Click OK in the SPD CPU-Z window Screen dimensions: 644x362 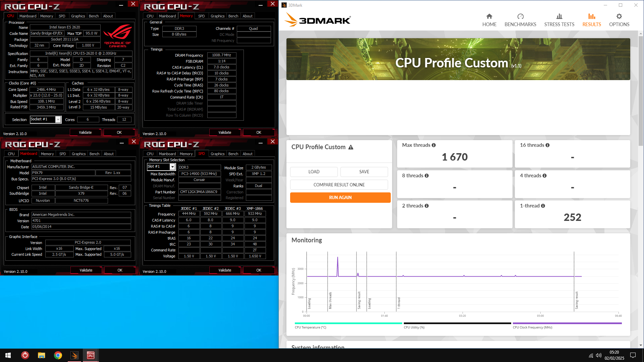(259, 270)
